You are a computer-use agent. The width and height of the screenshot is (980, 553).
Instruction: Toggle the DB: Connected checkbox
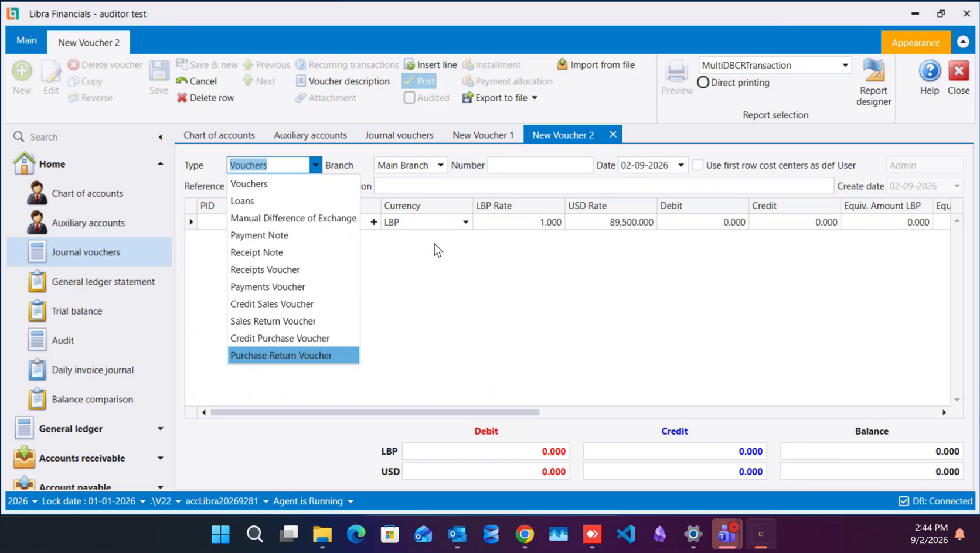click(904, 501)
